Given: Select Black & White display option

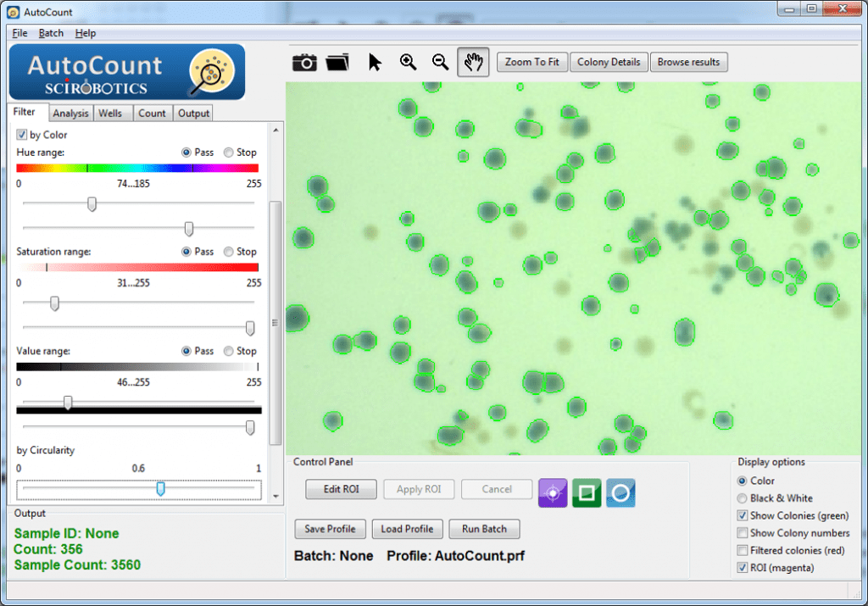Looking at the screenshot, I should tap(743, 498).
